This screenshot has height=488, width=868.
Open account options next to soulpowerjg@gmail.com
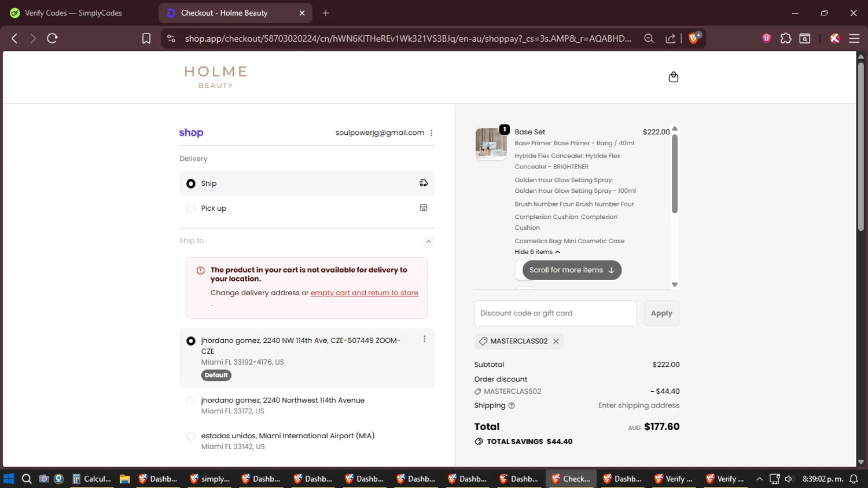point(431,133)
